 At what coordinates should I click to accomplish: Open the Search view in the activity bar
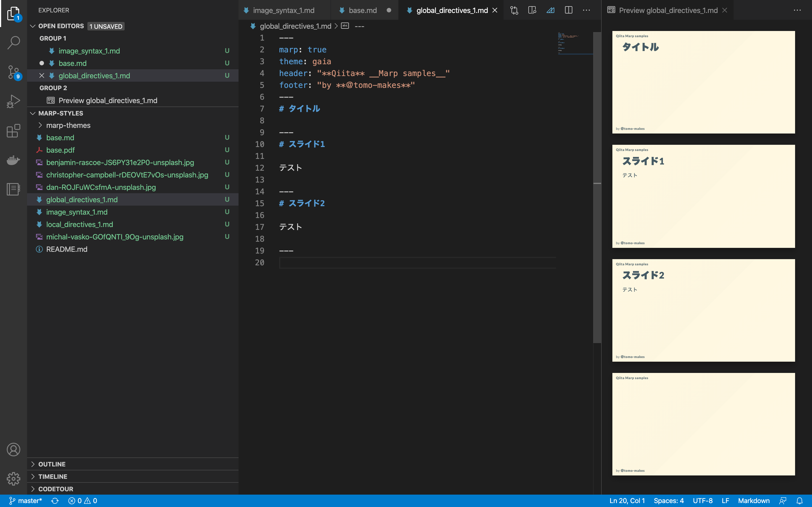click(13, 42)
